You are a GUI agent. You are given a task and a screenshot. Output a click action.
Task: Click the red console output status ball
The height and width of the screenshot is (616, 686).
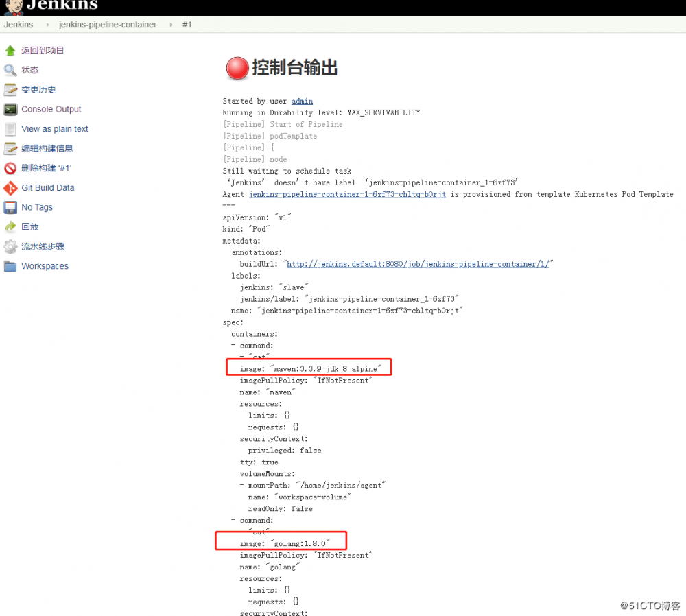237,68
